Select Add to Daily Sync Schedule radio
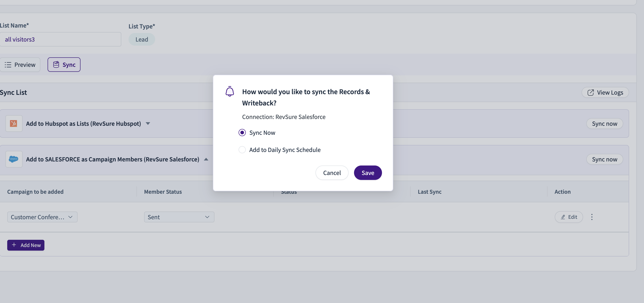Screen dimensions: 644x303 pos(242,150)
